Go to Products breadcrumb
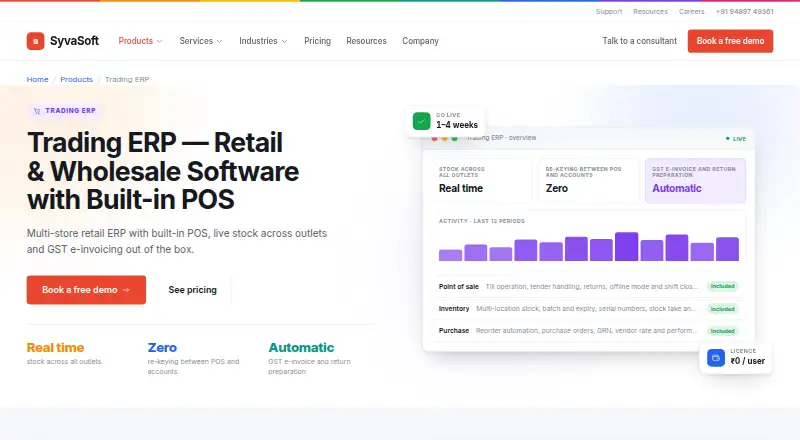Viewport: 800px width, 440px height. coord(77,80)
